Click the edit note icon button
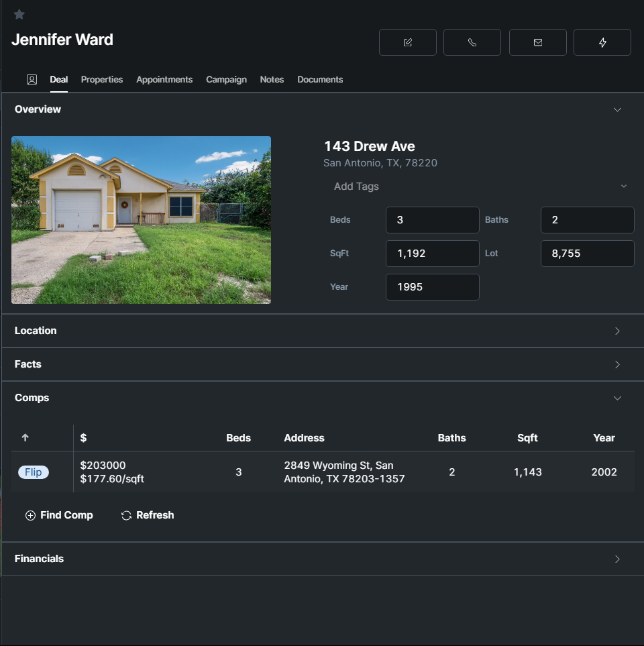The width and height of the screenshot is (644, 646). [x=408, y=42]
